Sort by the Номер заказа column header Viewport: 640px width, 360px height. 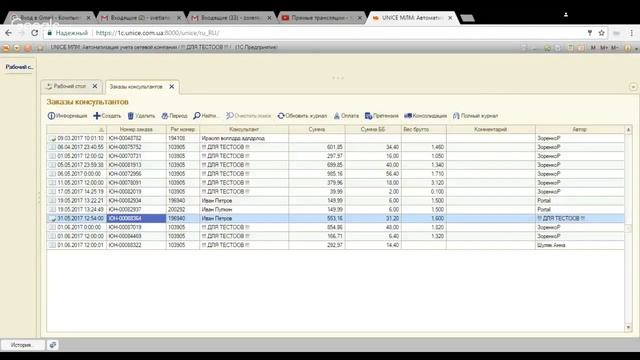click(x=136, y=129)
